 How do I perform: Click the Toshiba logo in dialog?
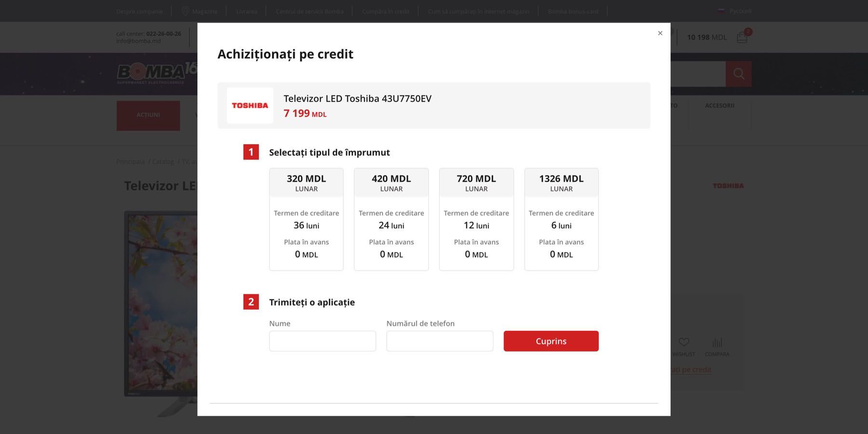[x=250, y=106]
